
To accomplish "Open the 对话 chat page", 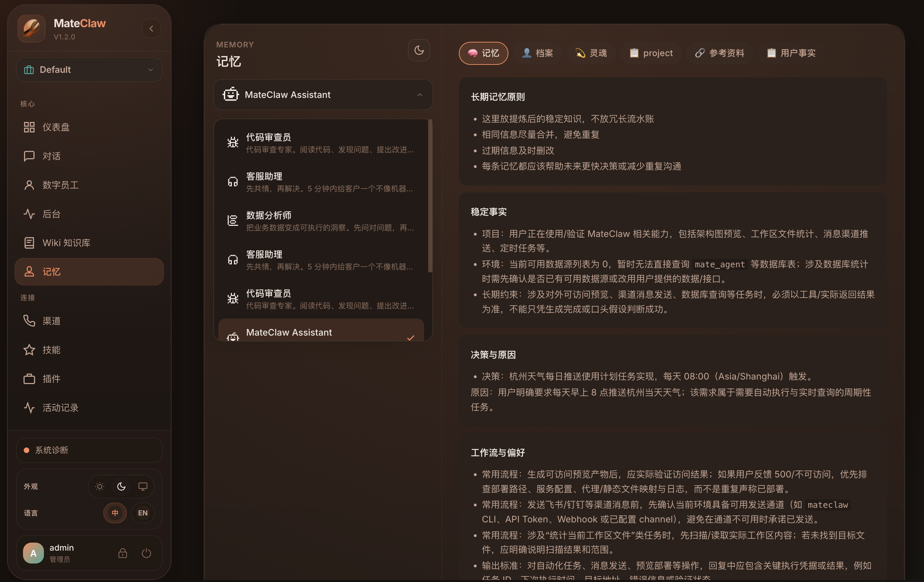I will 89,156.
